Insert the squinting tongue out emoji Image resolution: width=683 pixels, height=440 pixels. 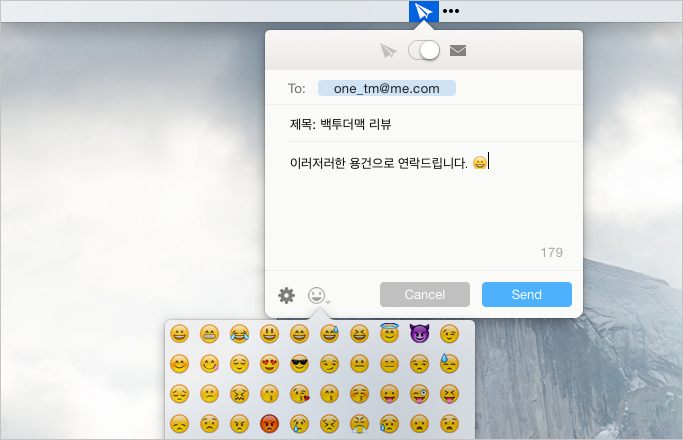[450, 394]
